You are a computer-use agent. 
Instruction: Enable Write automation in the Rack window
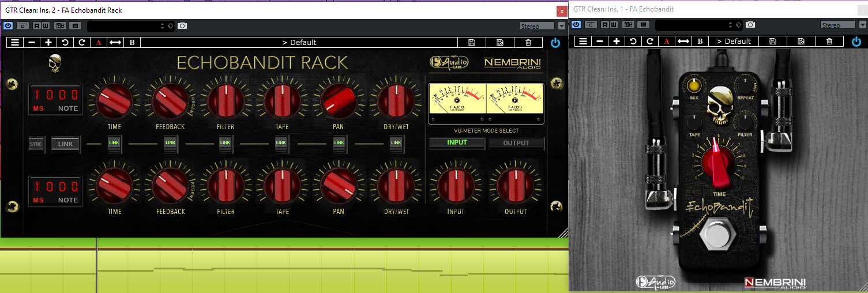coord(45,25)
